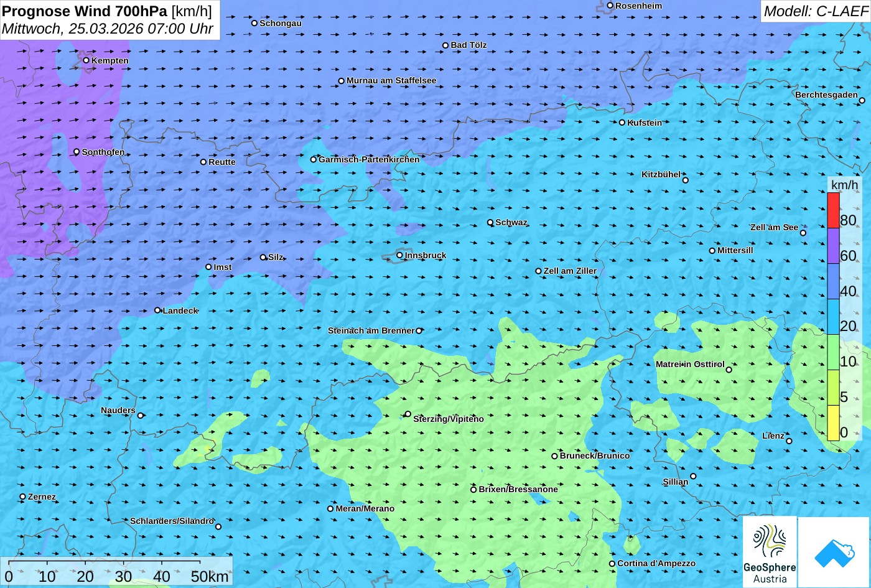Viewport: 871px width, 588px height.
Task: Click the Modell: C-LAEF label
Action: click(815, 11)
